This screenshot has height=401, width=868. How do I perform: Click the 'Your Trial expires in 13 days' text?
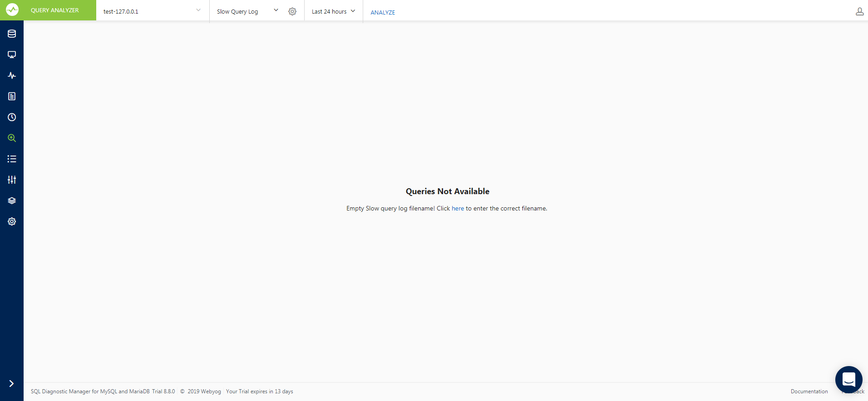tap(260, 391)
